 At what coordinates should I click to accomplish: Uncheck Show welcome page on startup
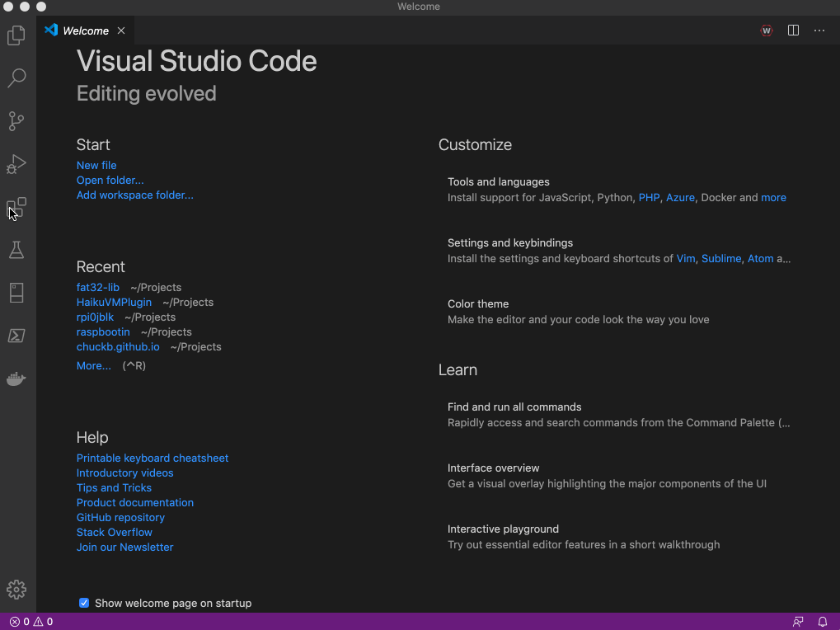click(84, 604)
